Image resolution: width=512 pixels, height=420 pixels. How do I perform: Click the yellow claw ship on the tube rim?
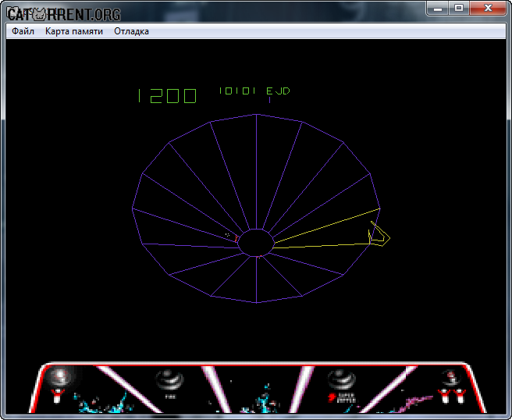click(379, 234)
